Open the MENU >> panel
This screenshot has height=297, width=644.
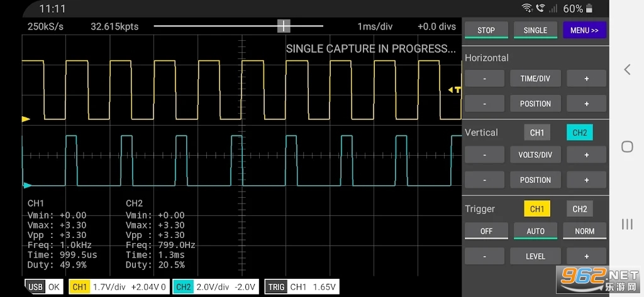pos(584,30)
